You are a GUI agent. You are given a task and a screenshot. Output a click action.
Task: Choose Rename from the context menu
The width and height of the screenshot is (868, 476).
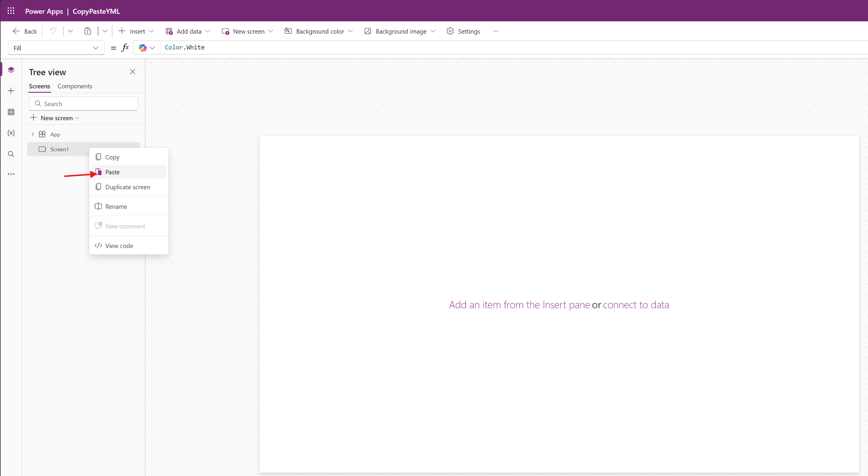point(129,207)
